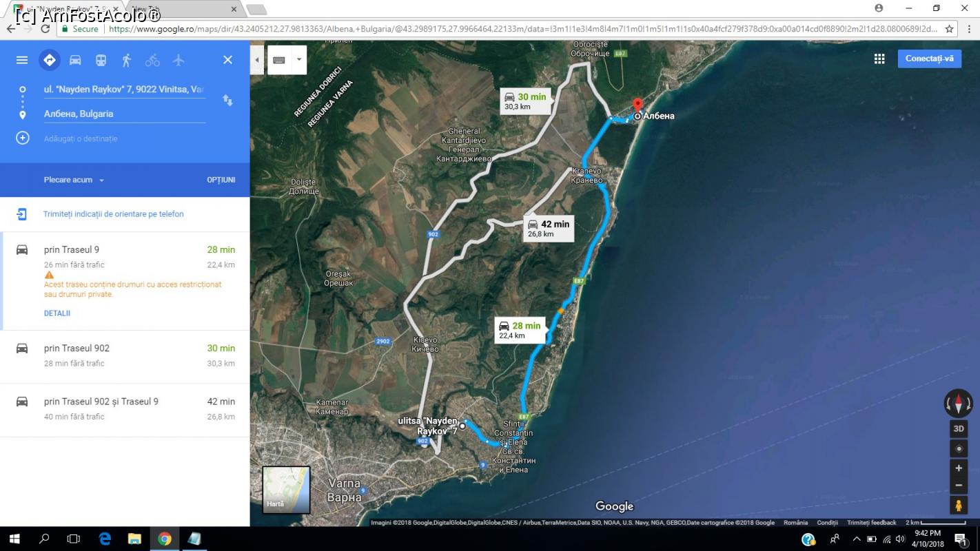Open the Google Maps hamburger menu
Image resolution: width=980 pixels, height=551 pixels.
pyautogui.click(x=22, y=60)
